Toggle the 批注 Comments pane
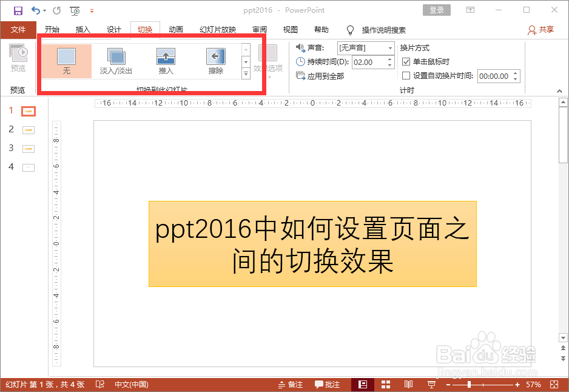The width and height of the screenshot is (569, 392). (328, 384)
